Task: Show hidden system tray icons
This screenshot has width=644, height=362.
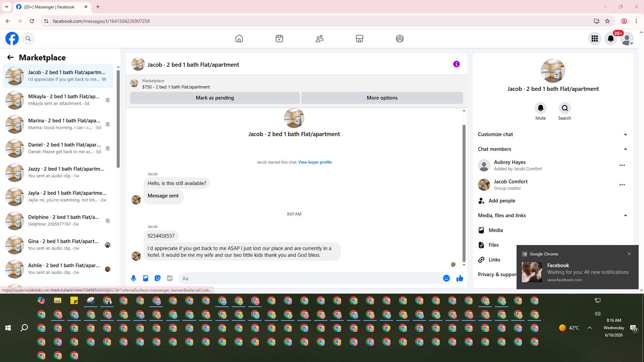Action: coord(590,328)
